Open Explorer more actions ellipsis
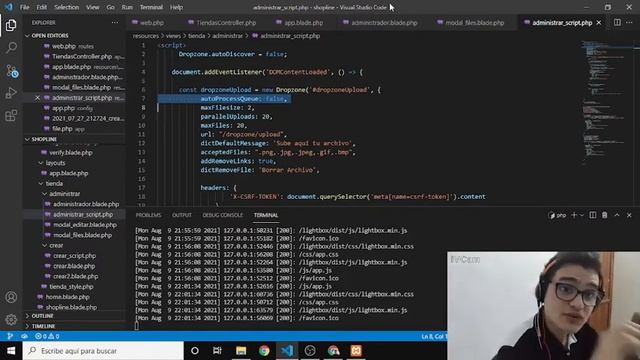 115,23
